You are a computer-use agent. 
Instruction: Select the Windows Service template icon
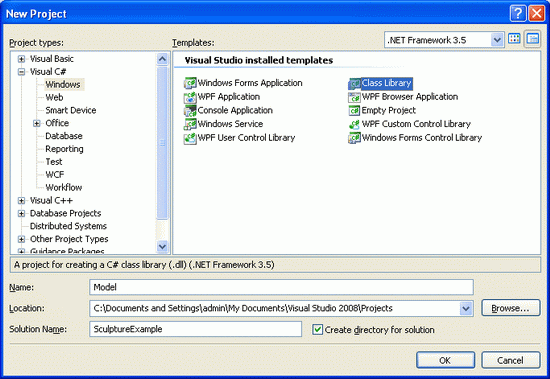tap(190, 124)
